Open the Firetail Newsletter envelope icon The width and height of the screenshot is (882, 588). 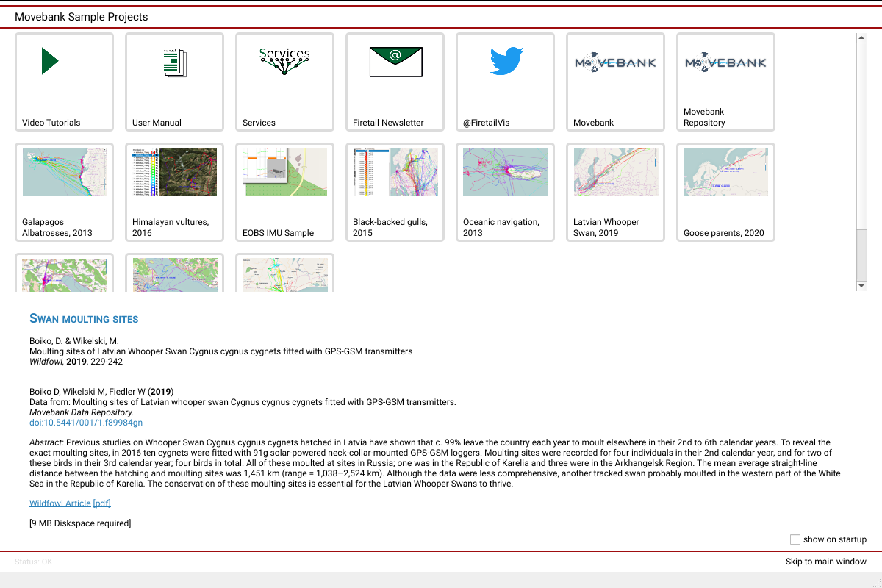(395, 62)
